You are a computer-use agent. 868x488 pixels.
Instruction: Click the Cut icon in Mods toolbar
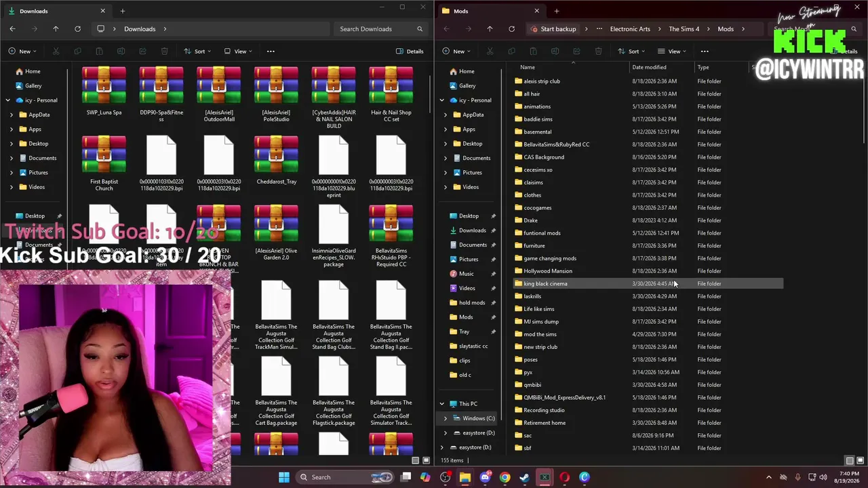point(490,52)
